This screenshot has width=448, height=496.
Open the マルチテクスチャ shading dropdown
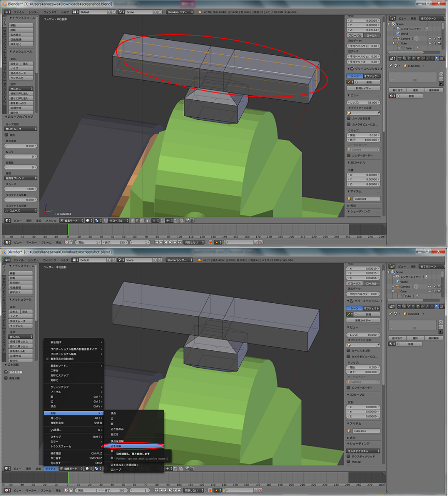tap(364, 451)
